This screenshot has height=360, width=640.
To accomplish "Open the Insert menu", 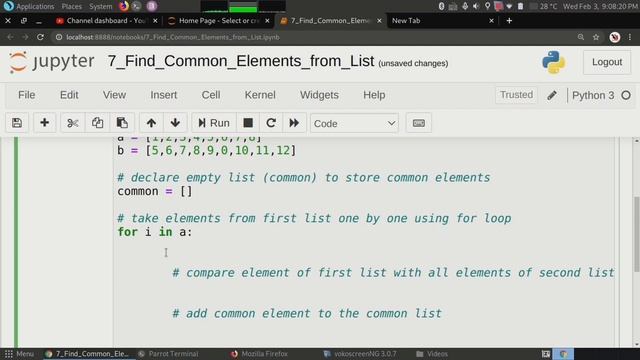I will coord(164,95).
